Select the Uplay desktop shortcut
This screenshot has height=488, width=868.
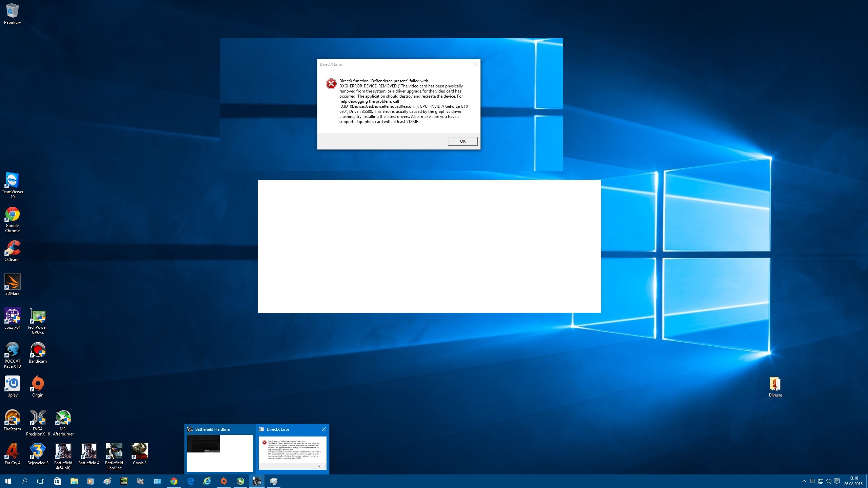coord(13,386)
